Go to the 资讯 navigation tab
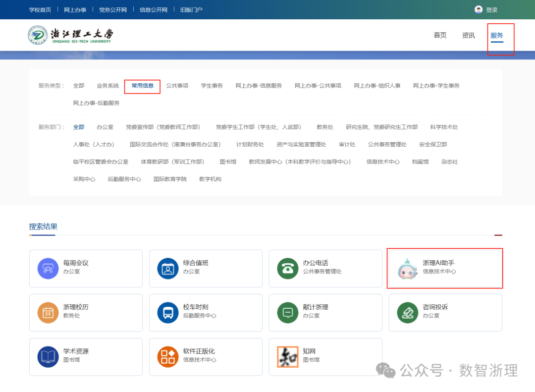This screenshot has width=535, height=392. click(x=468, y=35)
